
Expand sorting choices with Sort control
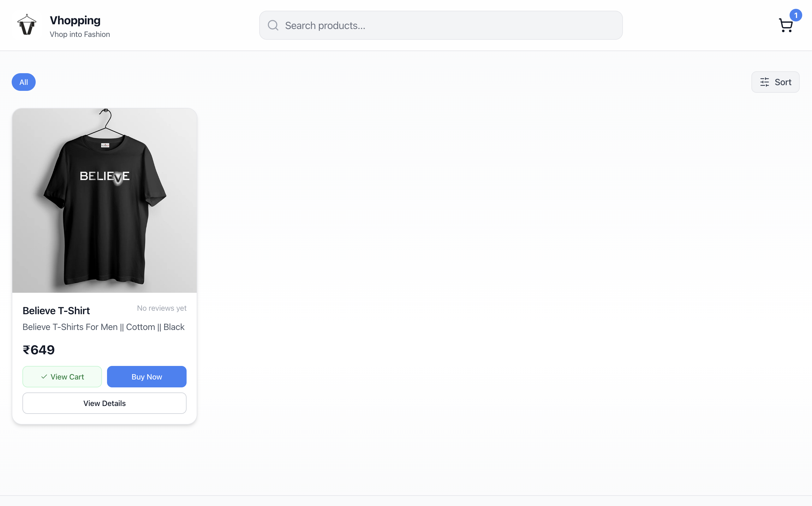[775, 82]
